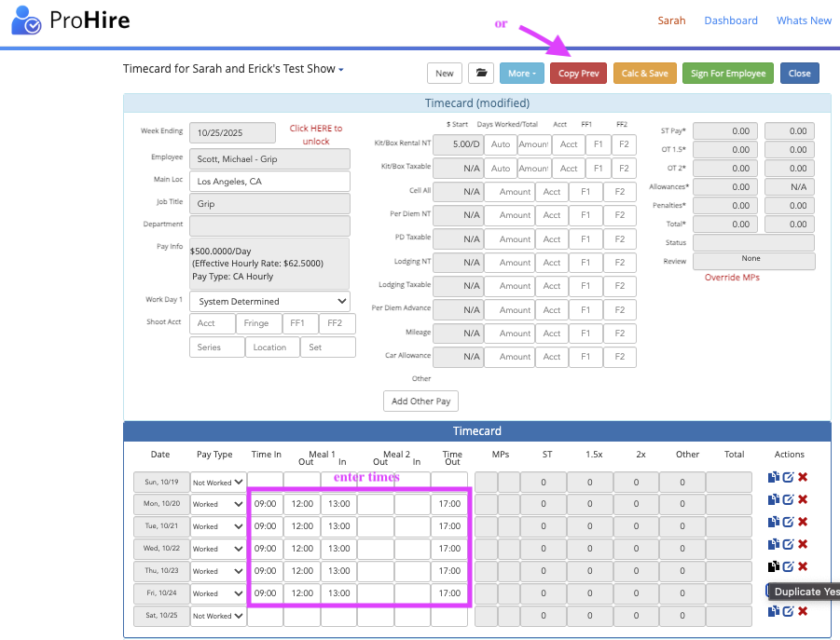Click the Location field

coord(272,347)
